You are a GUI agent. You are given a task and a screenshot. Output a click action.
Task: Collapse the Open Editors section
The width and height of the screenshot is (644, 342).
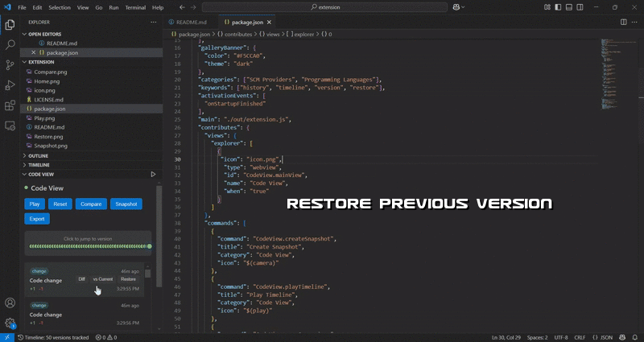pyautogui.click(x=25, y=34)
